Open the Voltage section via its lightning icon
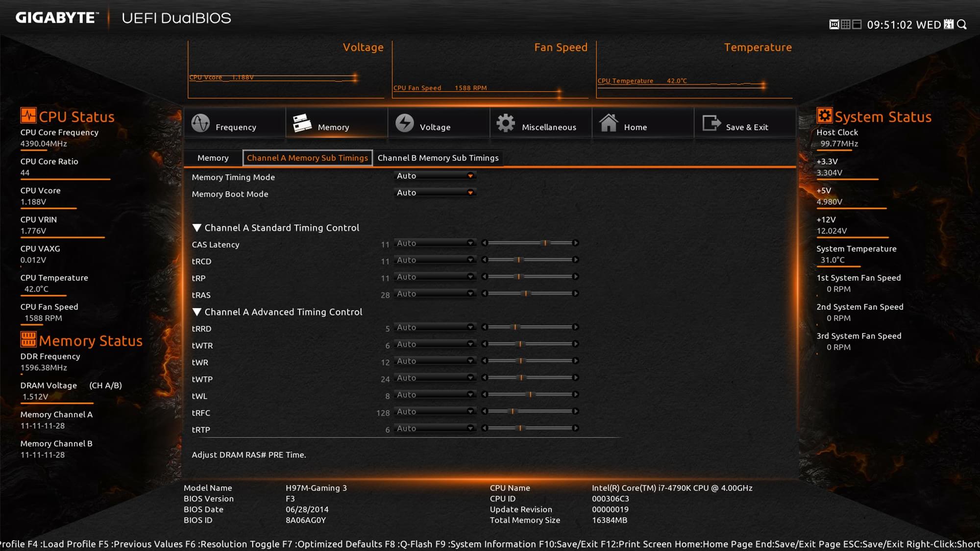This screenshot has width=980, height=551. [405, 123]
